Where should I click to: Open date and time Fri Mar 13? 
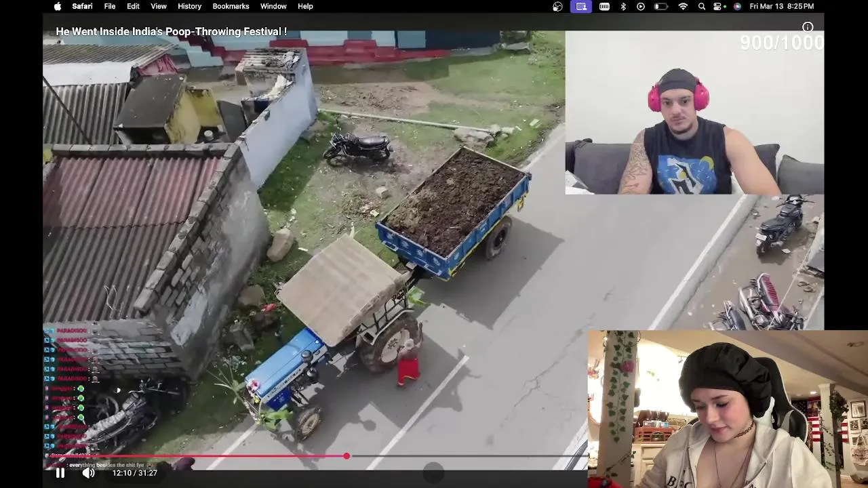point(782,6)
